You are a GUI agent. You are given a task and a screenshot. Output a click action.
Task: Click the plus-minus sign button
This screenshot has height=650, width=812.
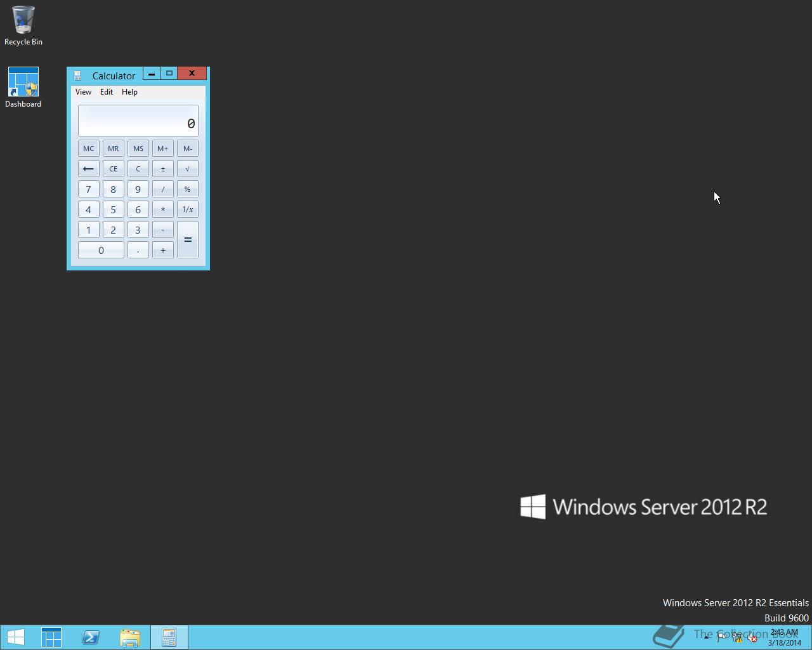(163, 169)
